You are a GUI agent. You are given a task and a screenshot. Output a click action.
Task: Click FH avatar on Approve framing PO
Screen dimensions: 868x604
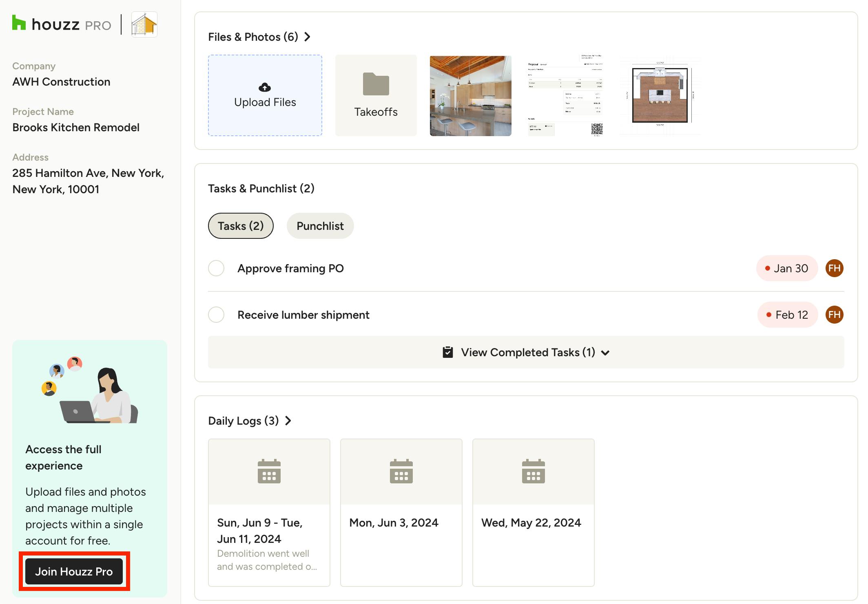(x=834, y=268)
